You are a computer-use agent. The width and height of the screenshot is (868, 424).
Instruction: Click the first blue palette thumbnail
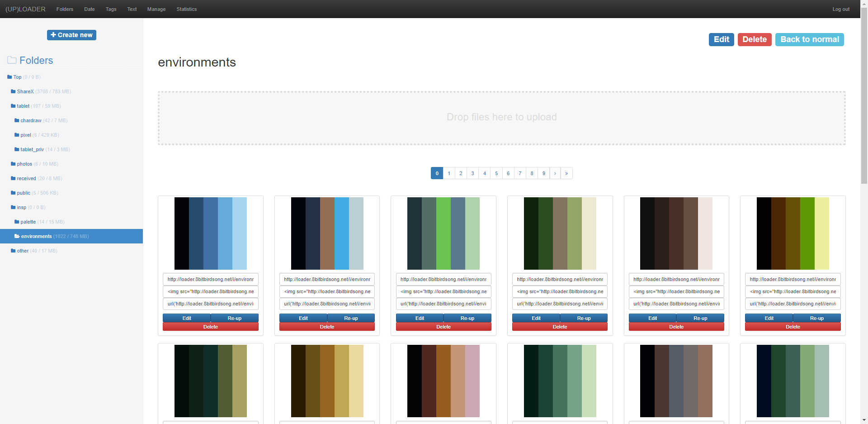click(211, 233)
